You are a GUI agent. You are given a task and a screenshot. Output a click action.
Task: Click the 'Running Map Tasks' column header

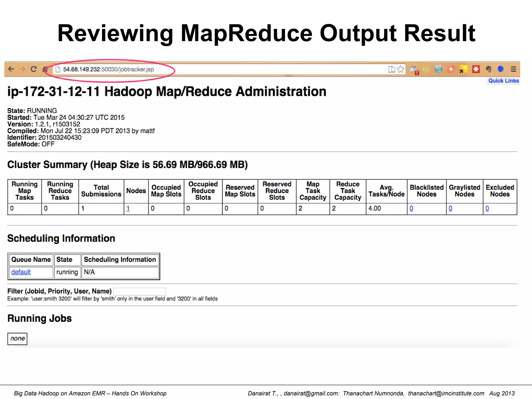click(24, 191)
